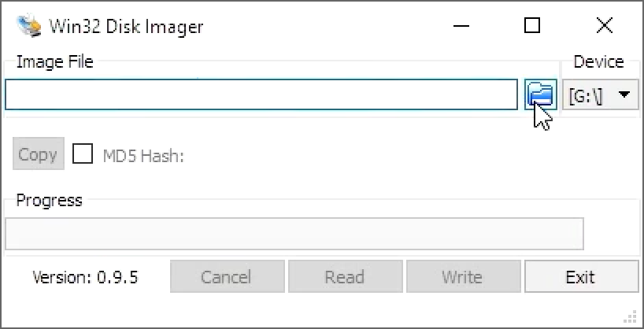Exit the application with Exit button
644x329 pixels.
click(x=582, y=276)
